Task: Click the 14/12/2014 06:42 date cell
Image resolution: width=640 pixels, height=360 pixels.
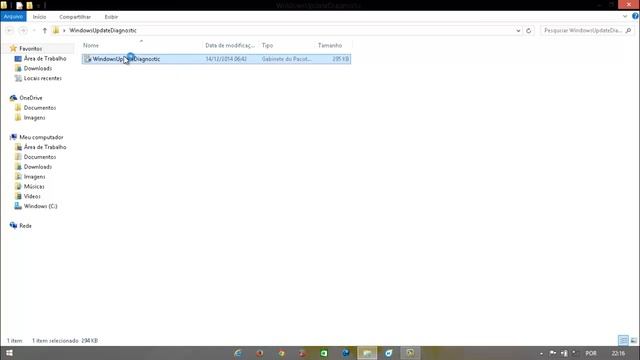Action: pyautogui.click(x=226, y=59)
